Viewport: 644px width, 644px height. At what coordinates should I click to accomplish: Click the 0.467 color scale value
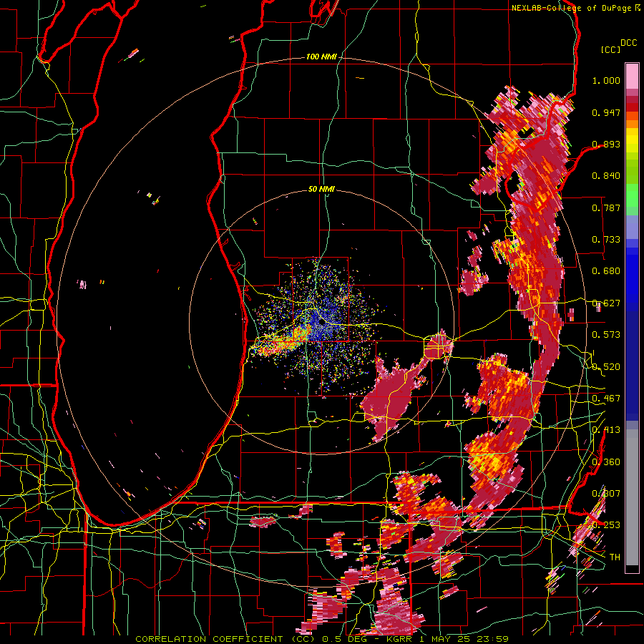pyautogui.click(x=606, y=399)
